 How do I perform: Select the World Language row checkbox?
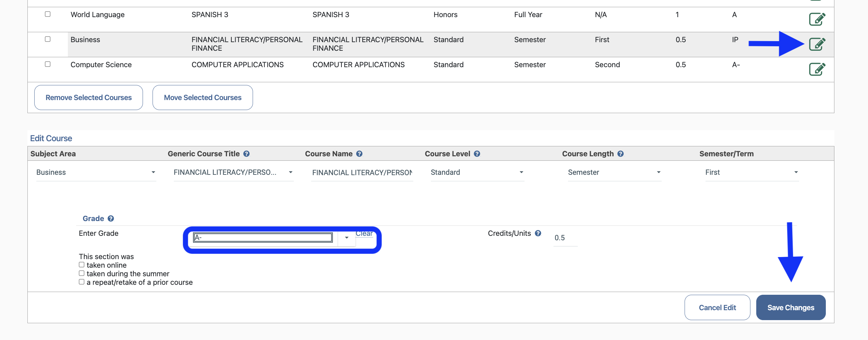tap(48, 14)
